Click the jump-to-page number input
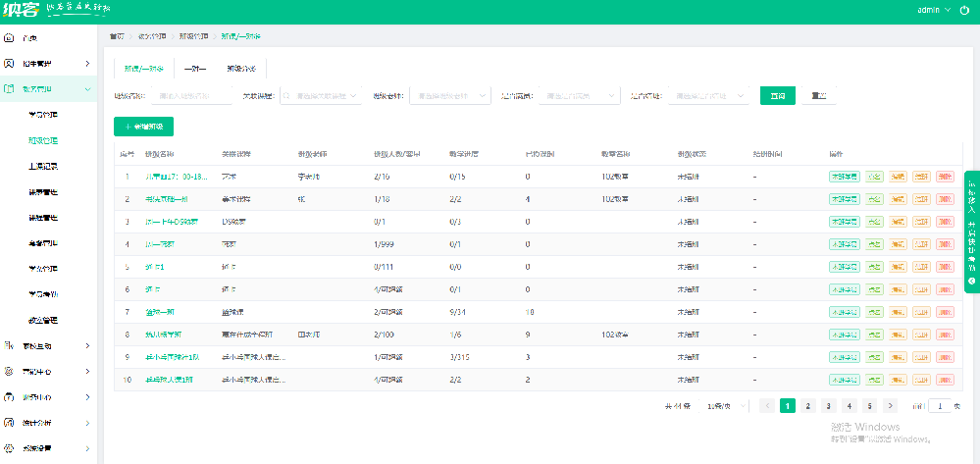The height and width of the screenshot is (464, 980). pyautogui.click(x=940, y=406)
